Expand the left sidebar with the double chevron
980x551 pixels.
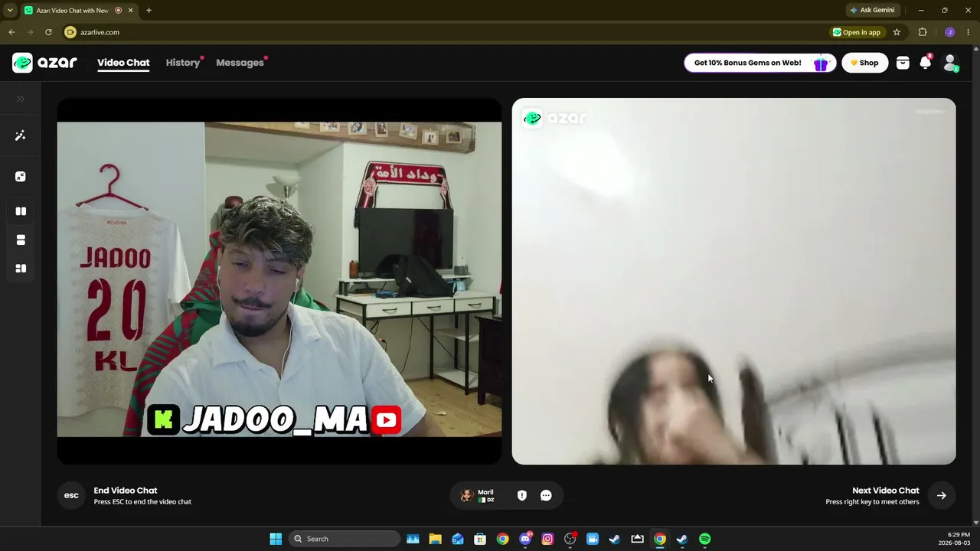(21, 99)
